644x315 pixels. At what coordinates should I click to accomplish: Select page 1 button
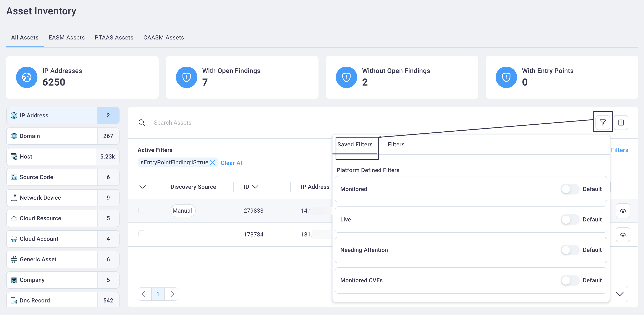coord(158,294)
